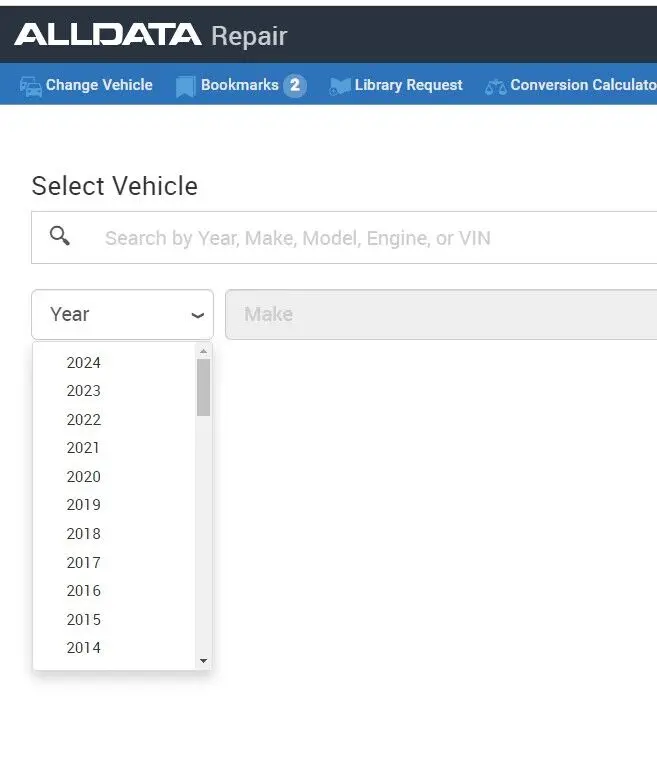The width and height of the screenshot is (657, 783).
Task: Select year 2023 from list
Action: pos(114,391)
